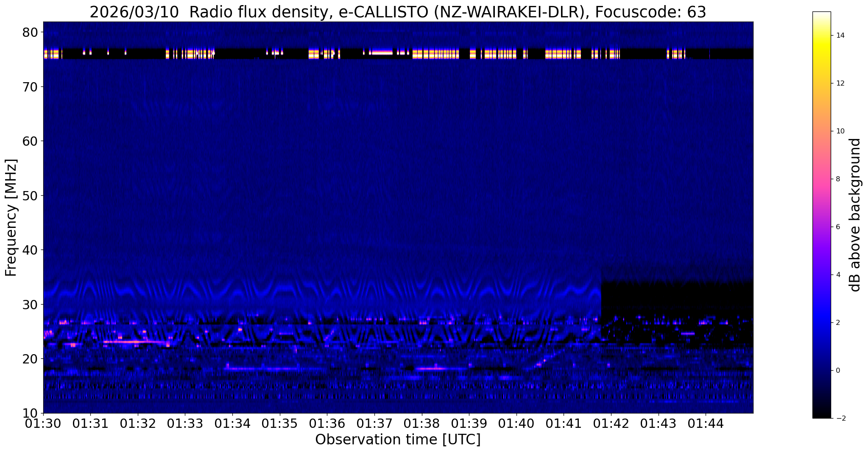The width and height of the screenshot is (868, 452).
Task: Select the 'Observation time [UTC]' x-axis label
Action: coord(398,439)
